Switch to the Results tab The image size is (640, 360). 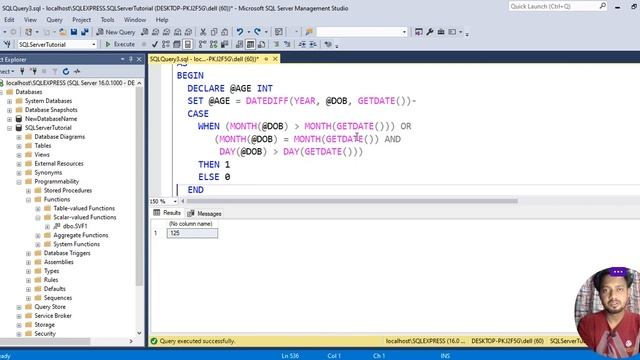click(167, 213)
